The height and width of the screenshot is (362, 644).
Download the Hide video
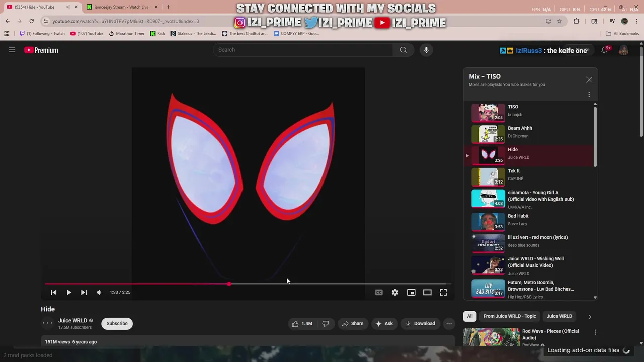(420, 324)
